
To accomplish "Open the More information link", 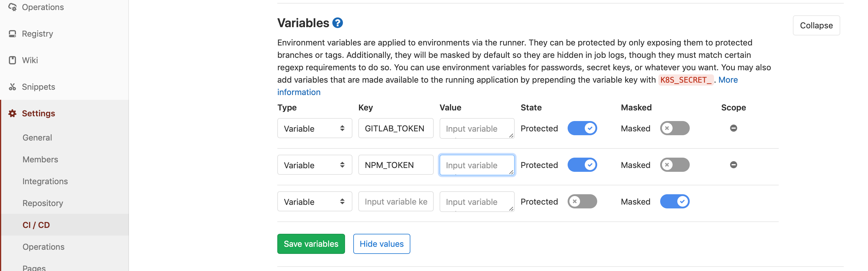I will 728,80.
